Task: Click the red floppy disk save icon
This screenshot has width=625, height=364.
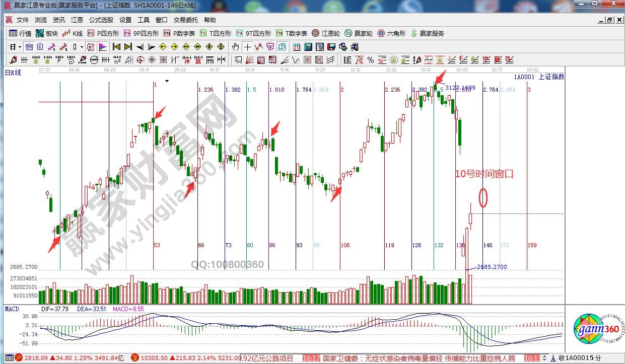Action: pos(331,47)
